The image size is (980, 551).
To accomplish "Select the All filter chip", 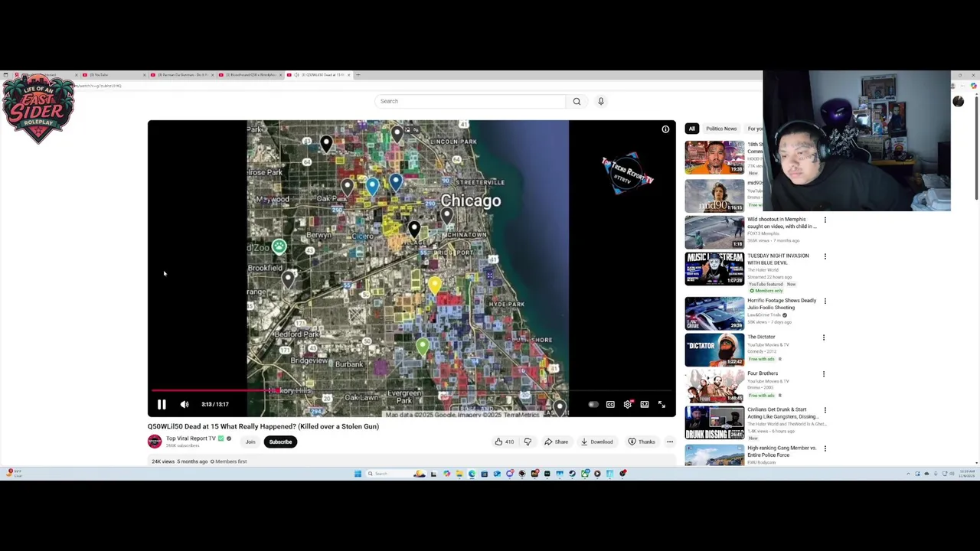I will coord(691,129).
